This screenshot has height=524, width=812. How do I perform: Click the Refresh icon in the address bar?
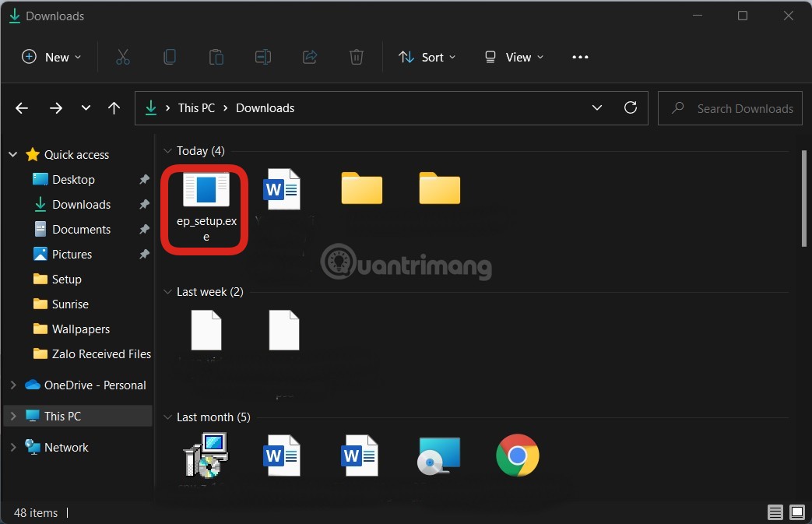click(631, 107)
